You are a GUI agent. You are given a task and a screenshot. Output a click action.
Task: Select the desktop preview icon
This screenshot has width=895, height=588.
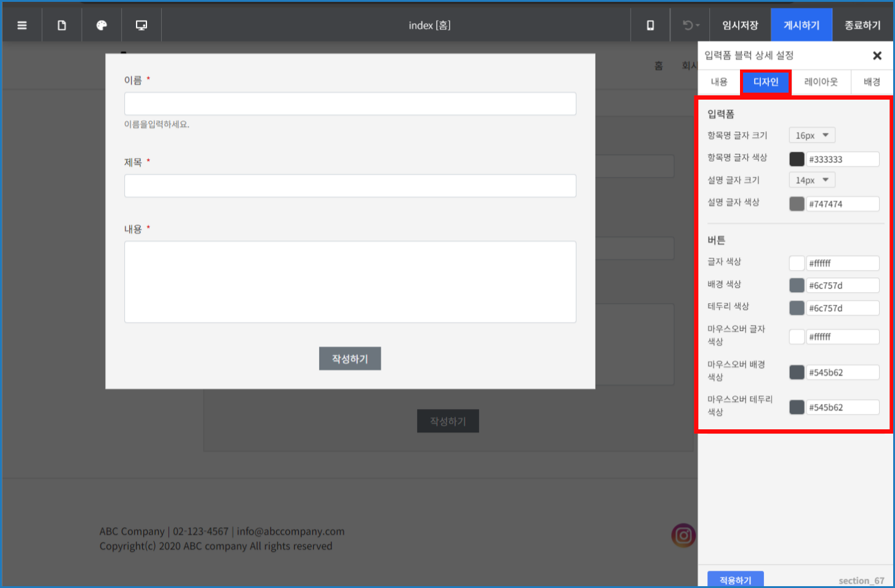click(x=141, y=25)
